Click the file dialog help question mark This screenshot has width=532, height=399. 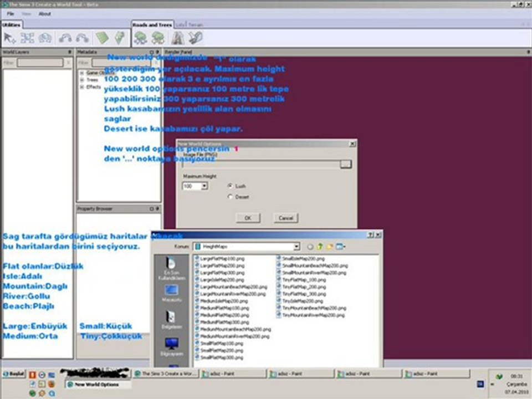[x=371, y=235]
